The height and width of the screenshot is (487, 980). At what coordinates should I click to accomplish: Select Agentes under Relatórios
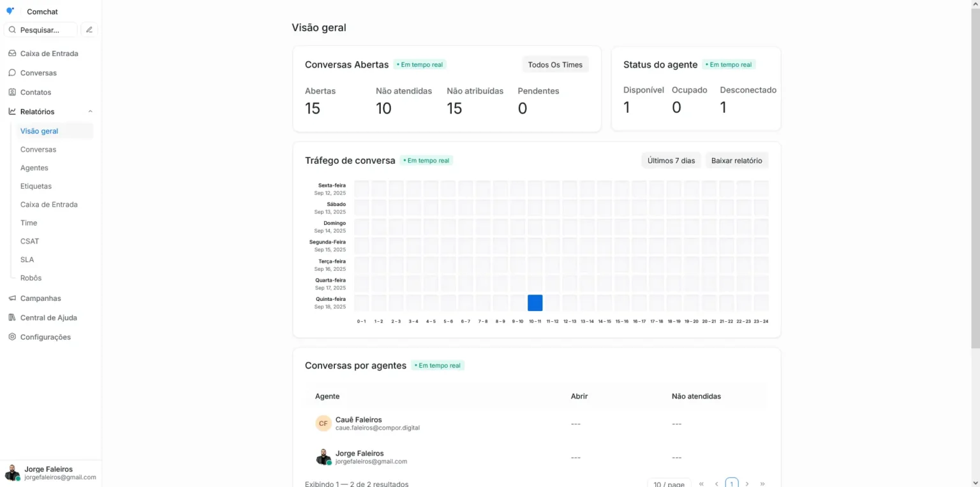34,168
